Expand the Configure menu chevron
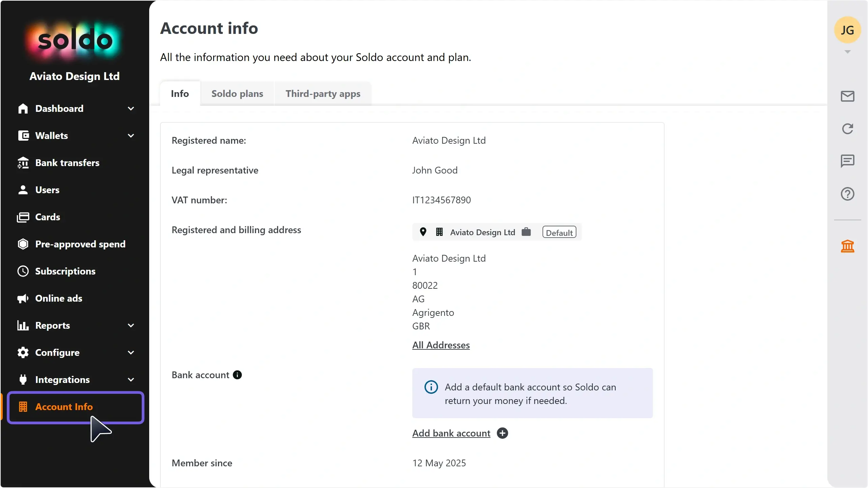Screen dimensions: 868x488 (131, 352)
